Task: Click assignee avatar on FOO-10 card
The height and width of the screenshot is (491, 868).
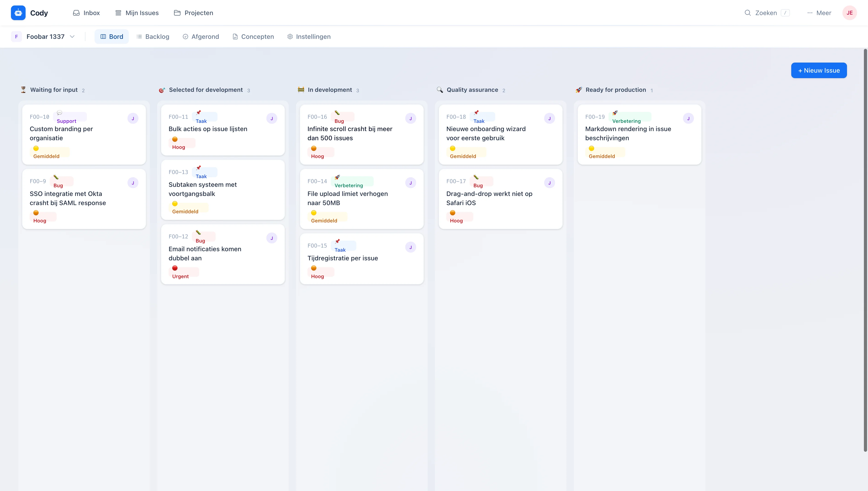Action: (133, 118)
